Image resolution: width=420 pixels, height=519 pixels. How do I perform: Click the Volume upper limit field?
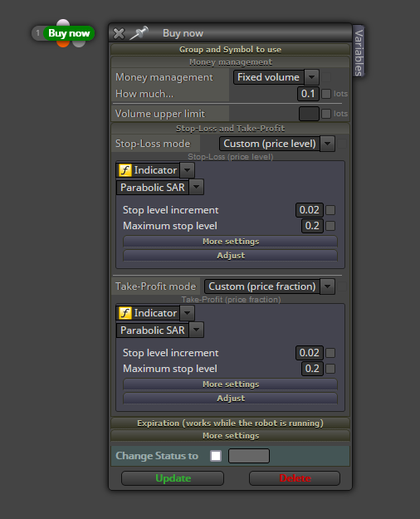(309, 114)
